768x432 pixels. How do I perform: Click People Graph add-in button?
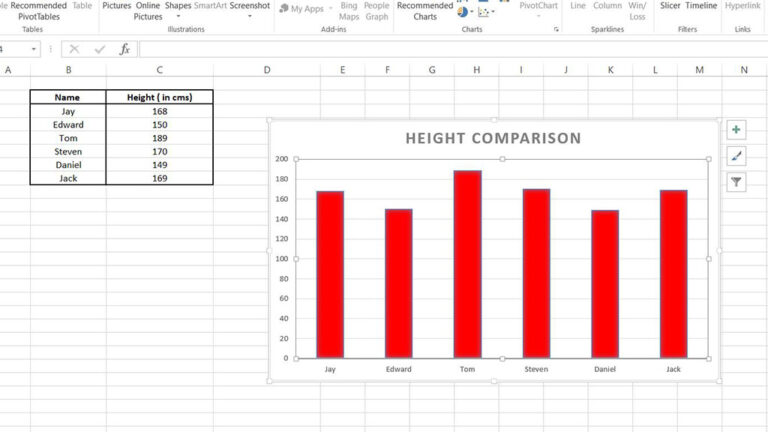[377, 11]
